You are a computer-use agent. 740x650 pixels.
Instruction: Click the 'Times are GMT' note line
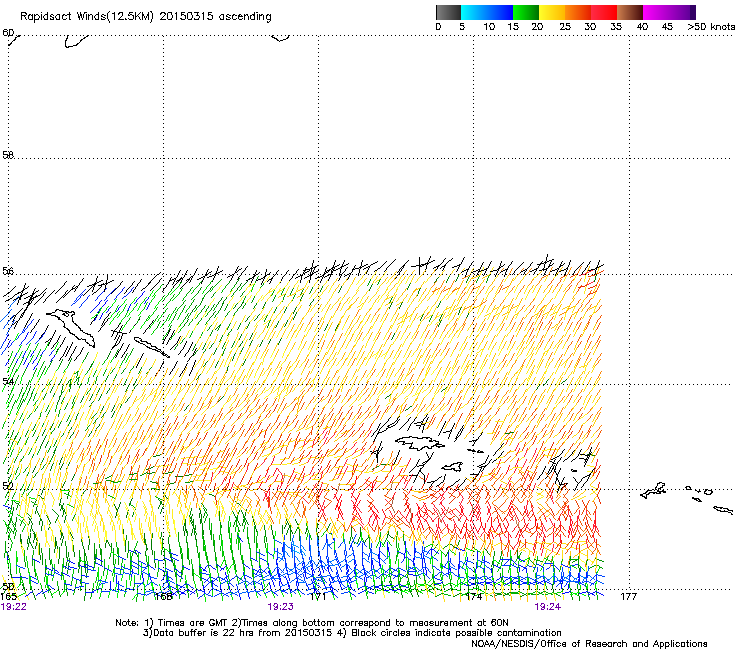(x=312, y=623)
